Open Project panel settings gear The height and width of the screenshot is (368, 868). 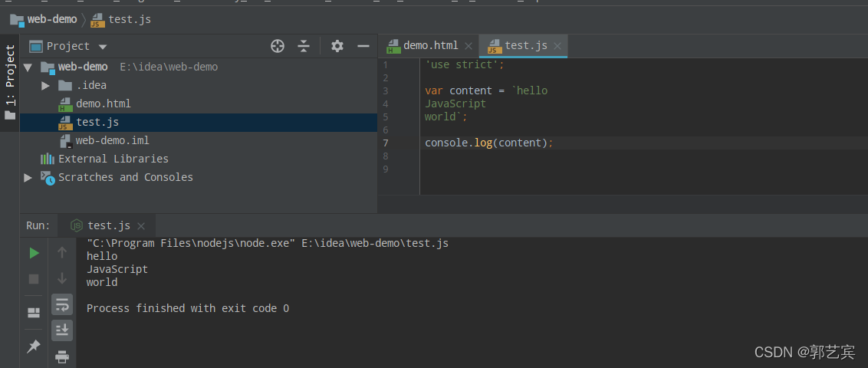337,46
